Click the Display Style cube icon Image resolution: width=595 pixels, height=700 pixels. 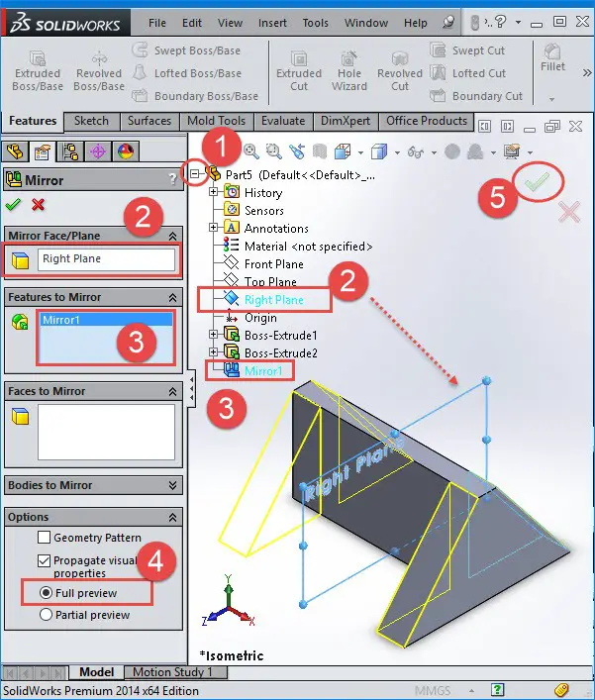click(379, 151)
